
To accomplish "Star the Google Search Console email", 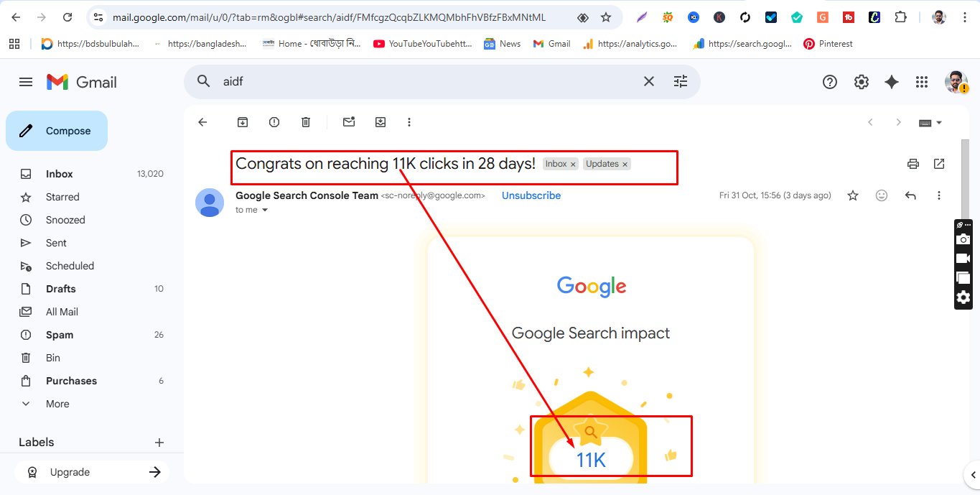I will coord(853,195).
